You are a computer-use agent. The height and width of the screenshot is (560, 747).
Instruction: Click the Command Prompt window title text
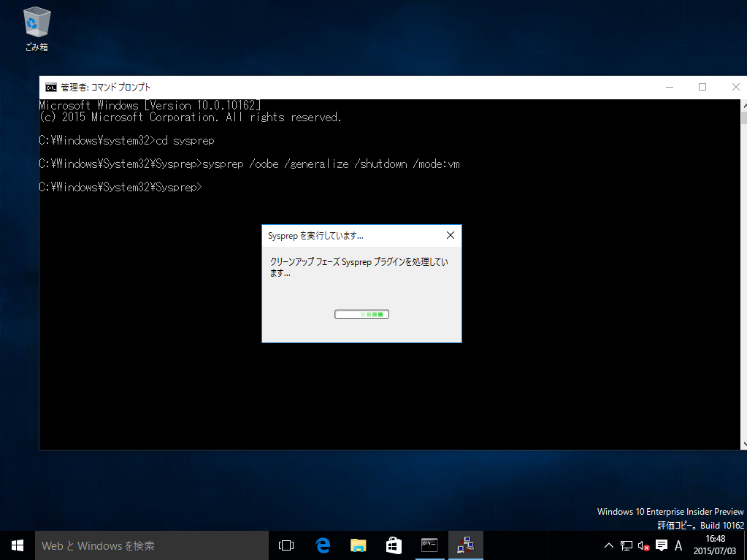[106, 87]
